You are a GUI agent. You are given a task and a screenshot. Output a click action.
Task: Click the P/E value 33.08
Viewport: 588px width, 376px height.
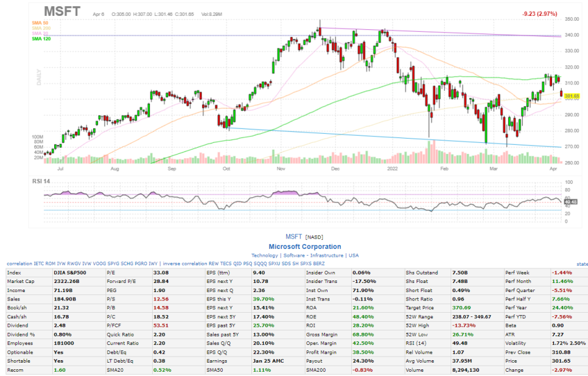pyautogui.click(x=161, y=273)
